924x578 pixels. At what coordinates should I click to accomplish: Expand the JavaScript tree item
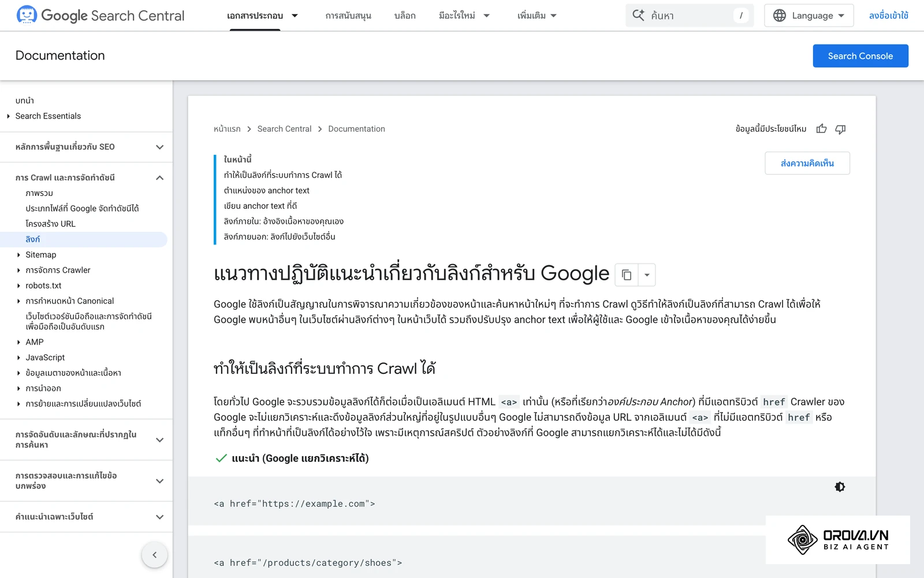click(18, 358)
